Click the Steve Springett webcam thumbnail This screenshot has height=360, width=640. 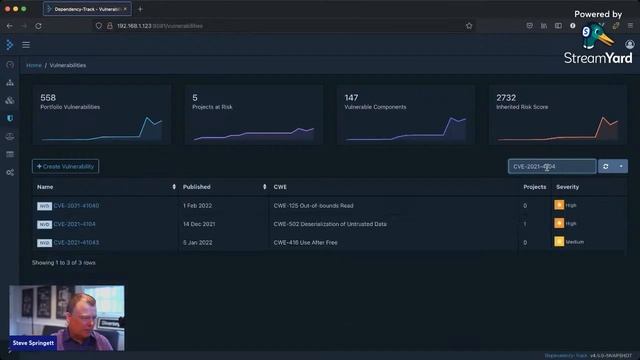(x=67, y=318)
